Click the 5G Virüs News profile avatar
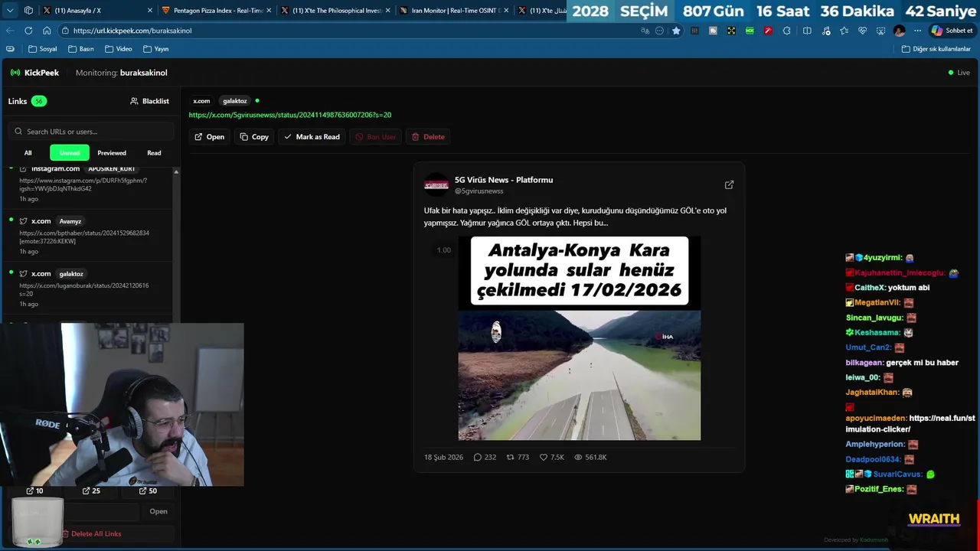Screen dimensions: 980x551 436,184
